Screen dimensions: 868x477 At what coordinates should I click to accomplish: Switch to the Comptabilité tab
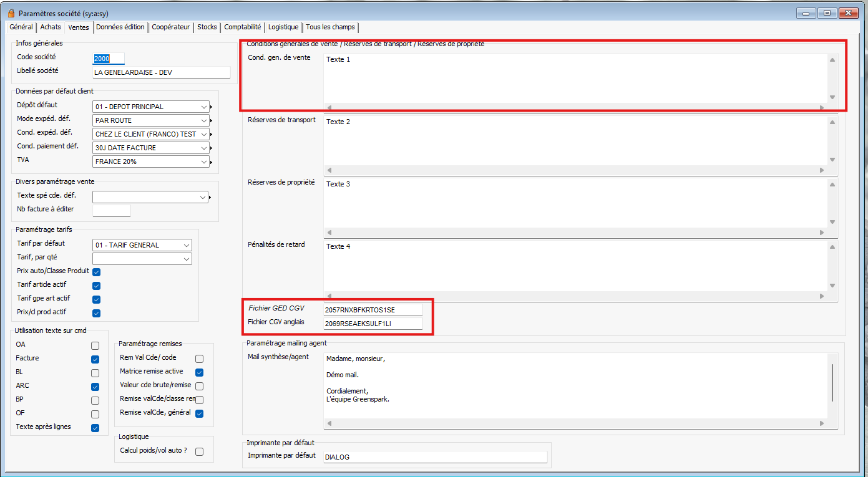[x=242, y=27]
